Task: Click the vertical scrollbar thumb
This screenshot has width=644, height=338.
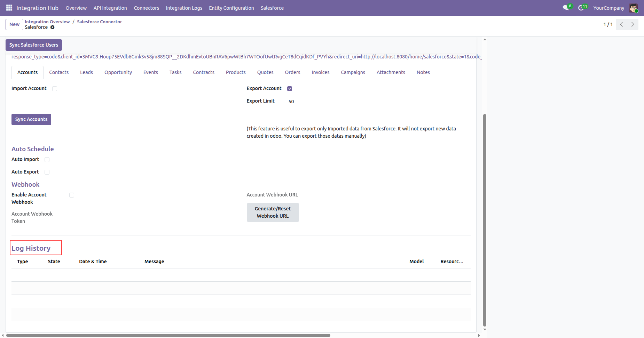Action: click(x=485, y=220)
